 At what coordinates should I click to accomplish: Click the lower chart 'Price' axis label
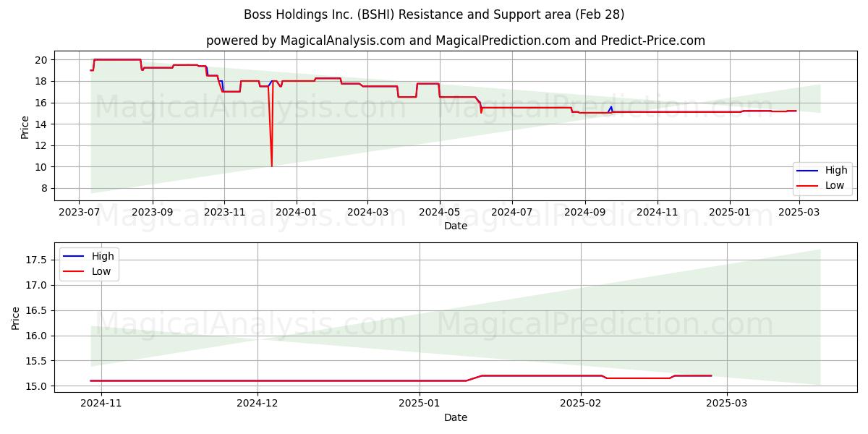[16, 318]
